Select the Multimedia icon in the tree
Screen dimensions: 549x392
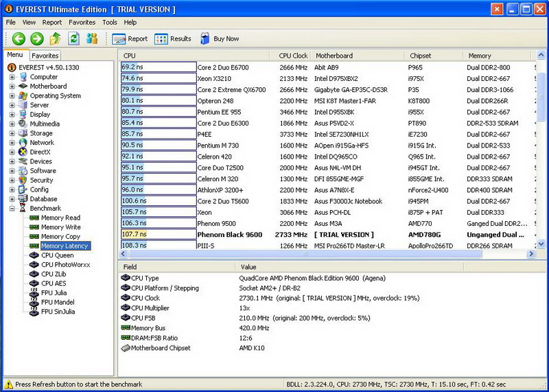(x=23, y=124)
